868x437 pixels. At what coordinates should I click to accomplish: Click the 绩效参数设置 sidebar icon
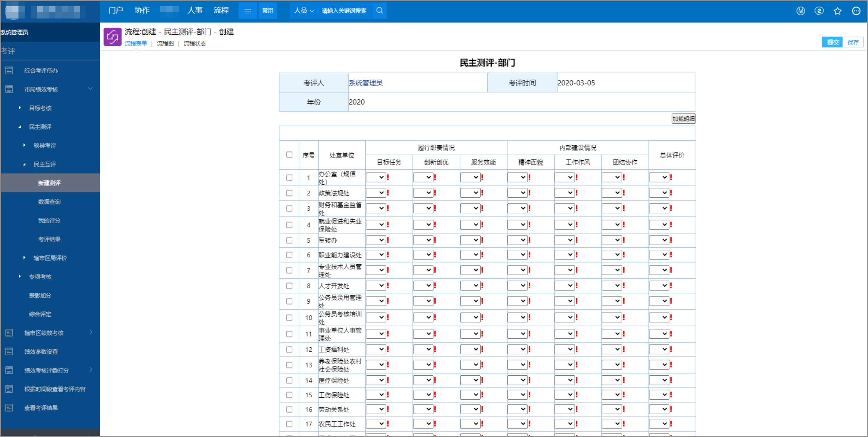pyautogui.click(x=9, y=351)
